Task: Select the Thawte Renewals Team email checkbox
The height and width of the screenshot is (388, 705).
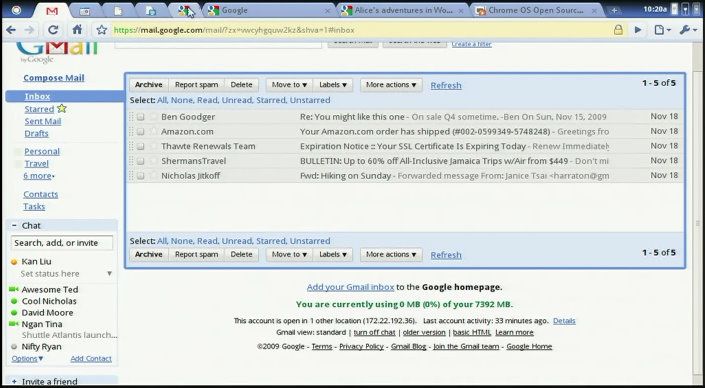Action: point(140,146)
